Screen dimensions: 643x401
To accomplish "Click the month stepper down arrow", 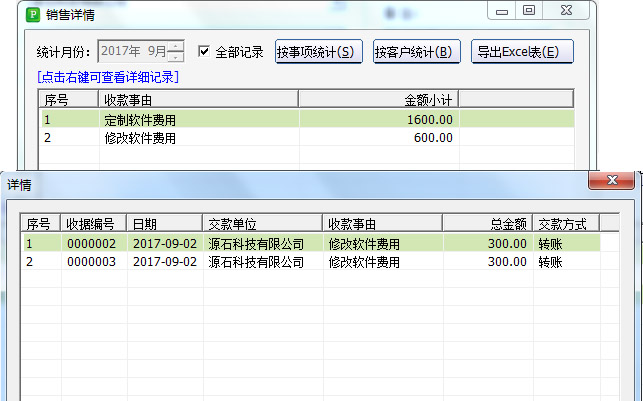I will [176, 57].
